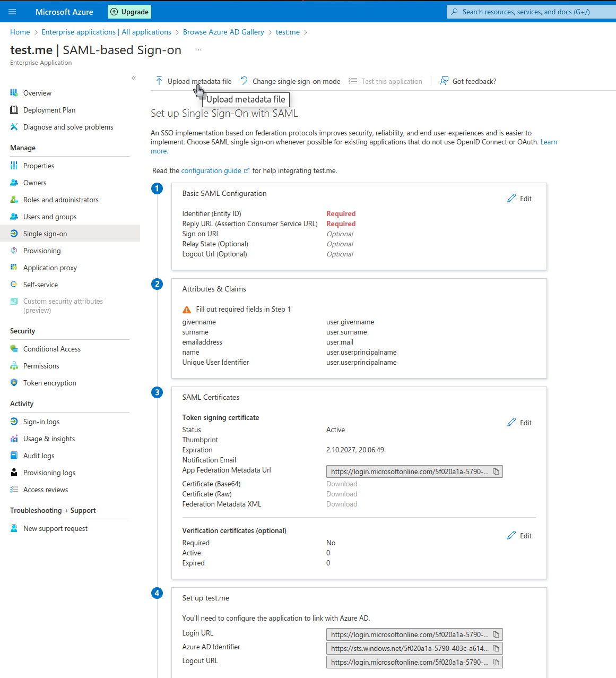Click the Self-service icon
This screenshot has height=678, width=616.
14,285
